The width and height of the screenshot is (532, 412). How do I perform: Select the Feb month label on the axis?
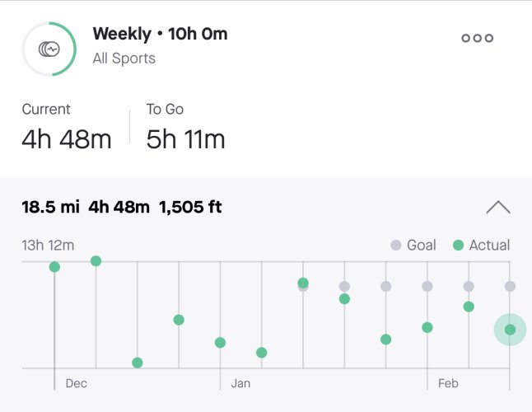pyautogui.click(x=448, y=383)
